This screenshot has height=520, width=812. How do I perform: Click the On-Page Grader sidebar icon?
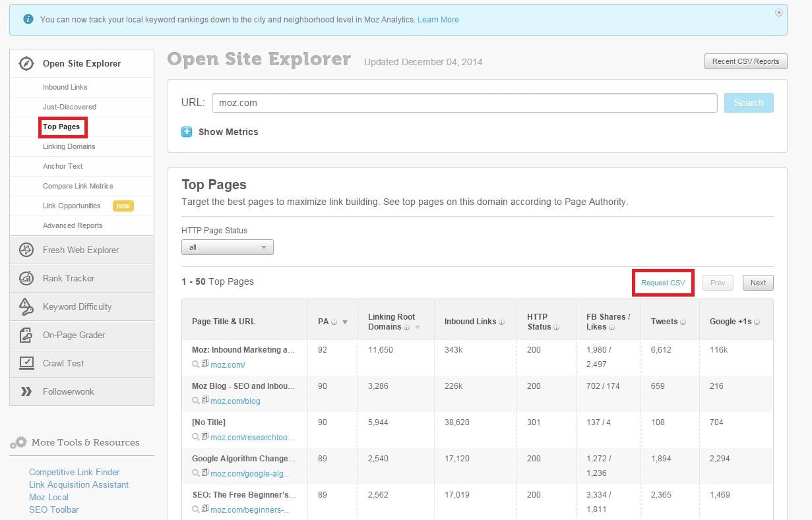click(x=26, y=335)
